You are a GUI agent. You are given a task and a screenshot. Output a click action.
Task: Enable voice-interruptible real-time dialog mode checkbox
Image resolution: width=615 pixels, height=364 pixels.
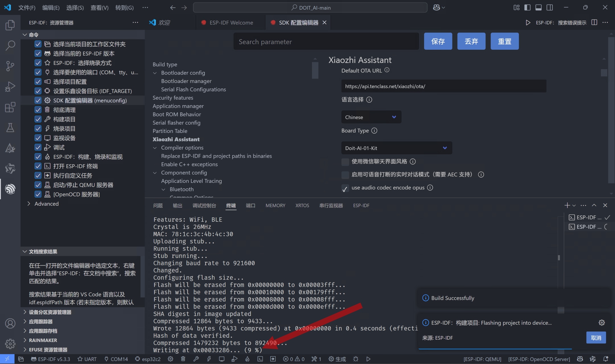pyautogui.click(x=345, y=175)
